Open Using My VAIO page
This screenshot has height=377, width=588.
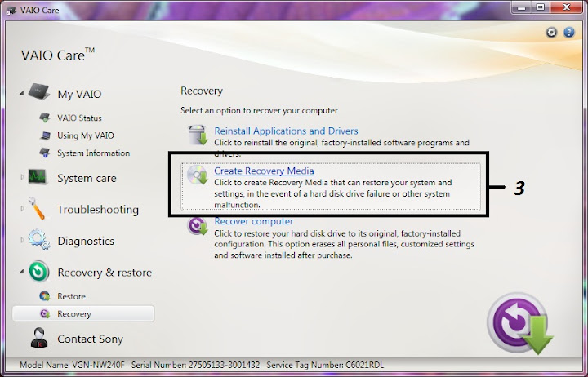click(x=86, y=135)
